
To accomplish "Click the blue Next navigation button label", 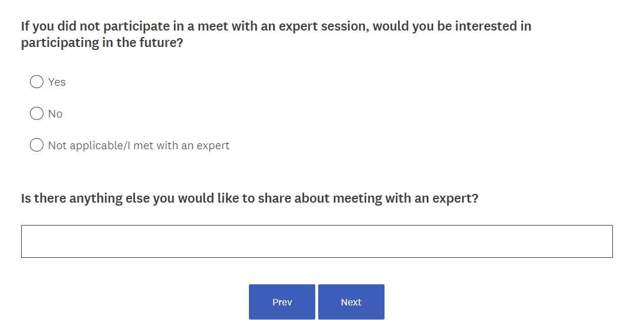I will coord(351,302).
